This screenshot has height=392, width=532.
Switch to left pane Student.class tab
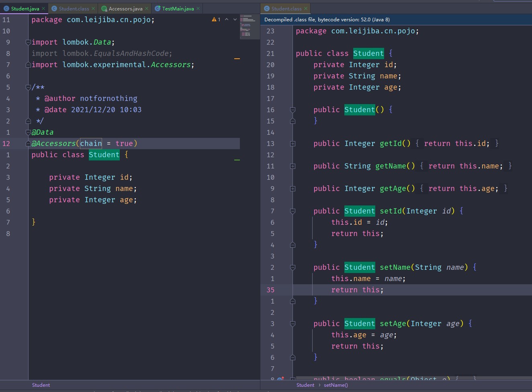tap(74, 8)
